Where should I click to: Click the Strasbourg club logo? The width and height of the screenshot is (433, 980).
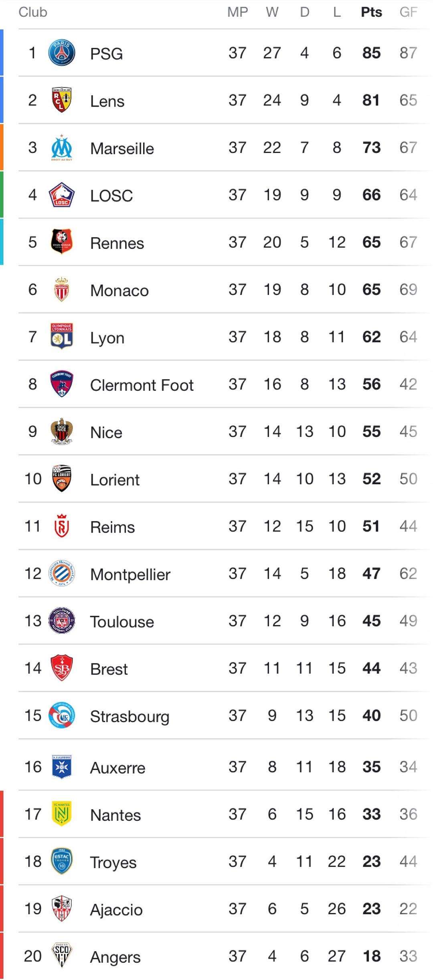click(x=62, y=715)
